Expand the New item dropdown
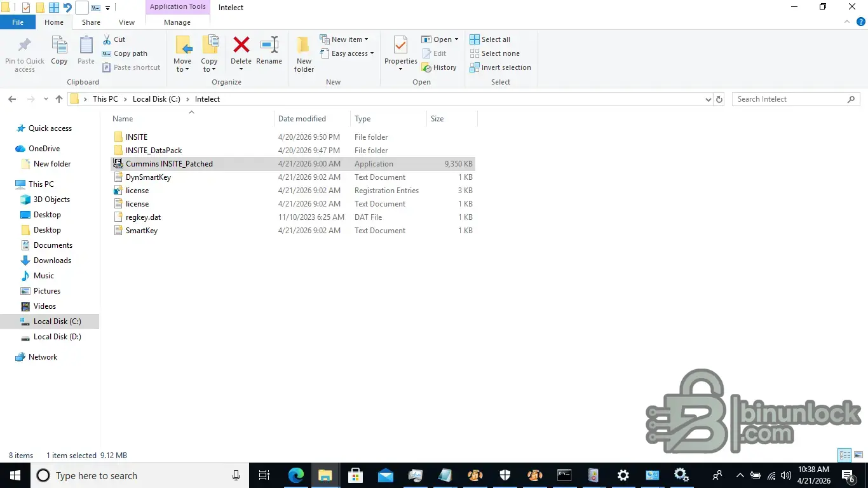Viewport: 868px width, 488px height. click(x=367, y=39)
